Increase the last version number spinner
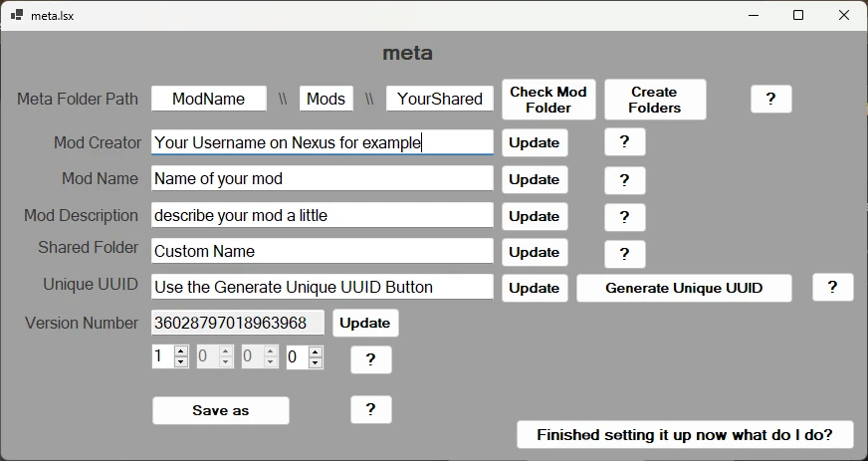Screen dimensions: 868x461 click(x=315, y=351)
